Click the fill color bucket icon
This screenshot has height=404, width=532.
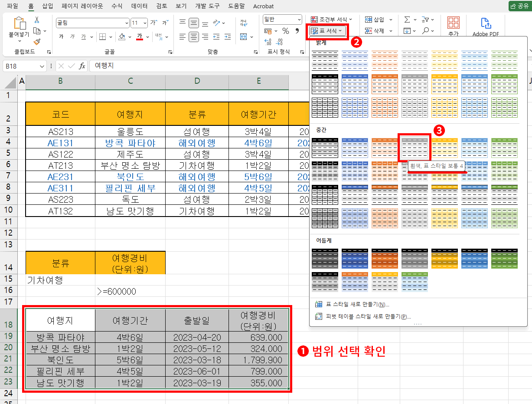122,36
